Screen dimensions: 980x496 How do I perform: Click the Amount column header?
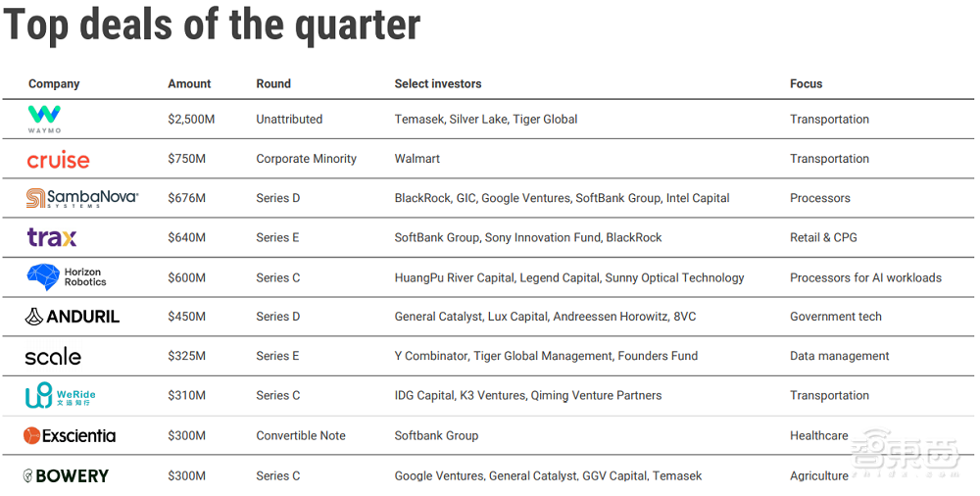tap(189, 84)
